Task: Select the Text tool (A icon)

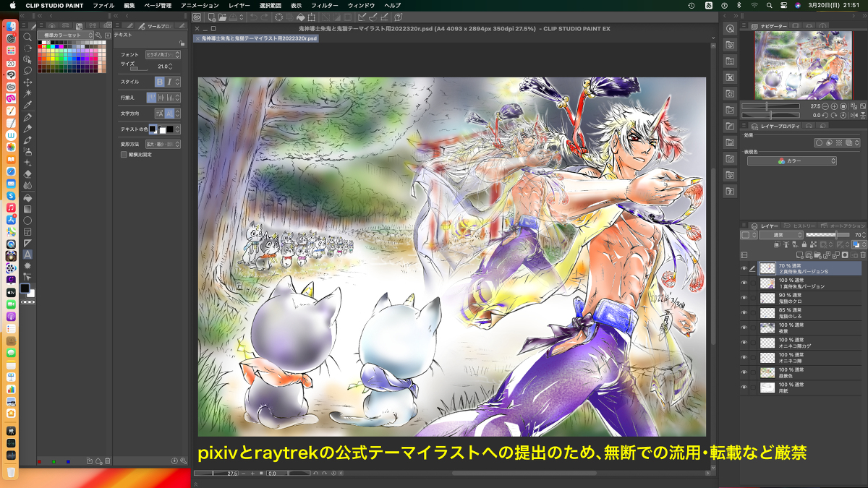Action: coord(27,254)
